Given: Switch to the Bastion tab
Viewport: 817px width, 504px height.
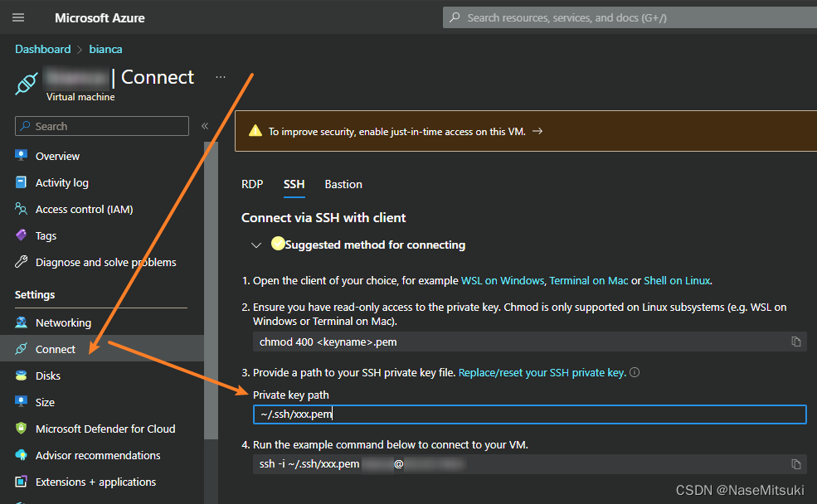Looking at the screenshot, I should point(343,184).
